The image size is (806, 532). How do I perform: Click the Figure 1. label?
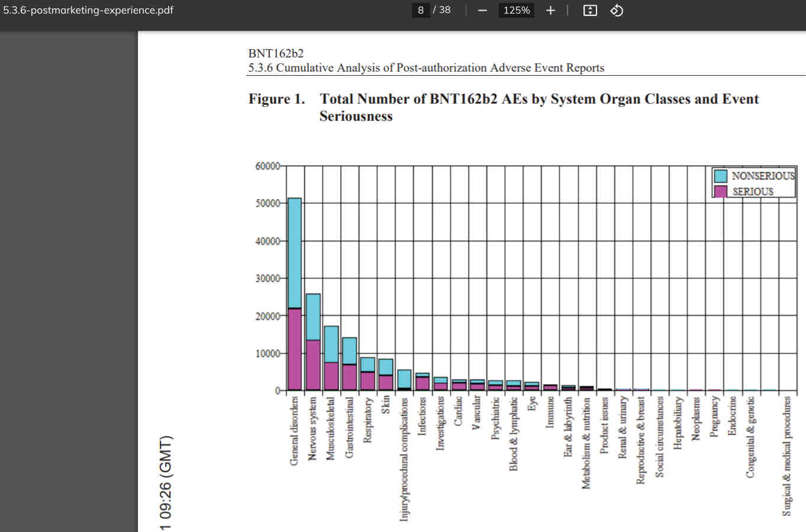pyautogui.click(x=276, y=99)
